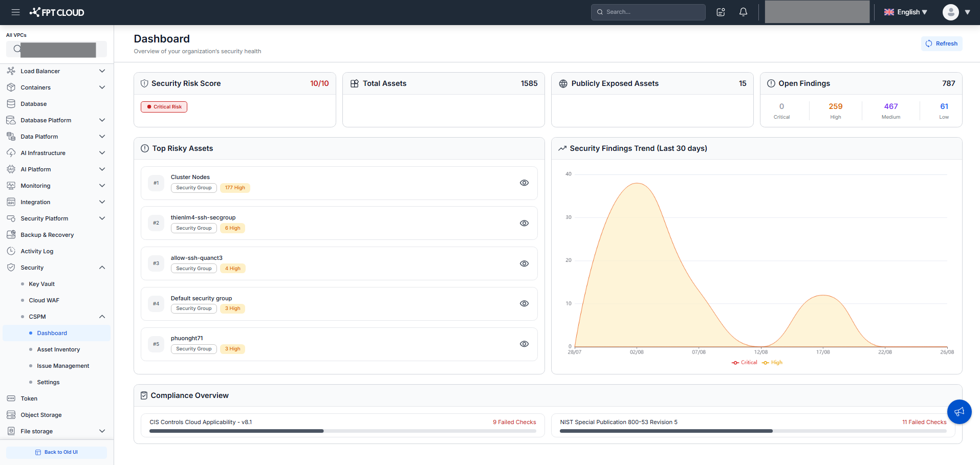Click the Activity Log clock icon
The height and width of the screenshot is (465, 980).
tap(11, 251)
